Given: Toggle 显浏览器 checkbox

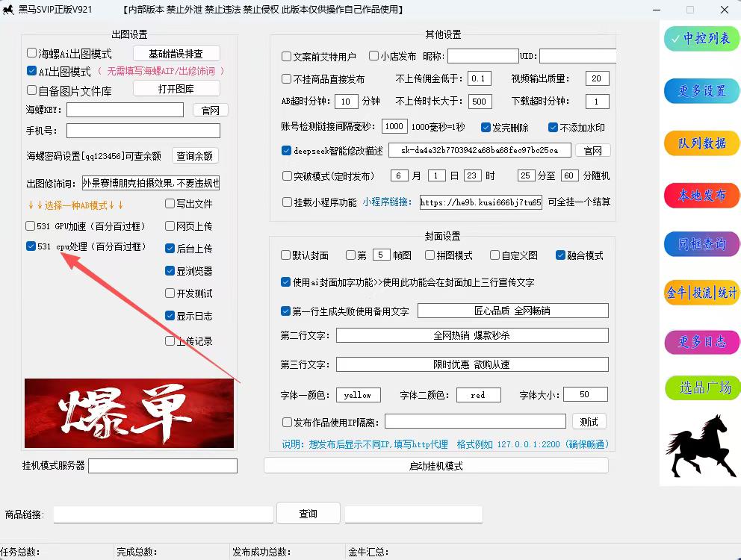Looking at the screenshot, I should click(170, 271).
